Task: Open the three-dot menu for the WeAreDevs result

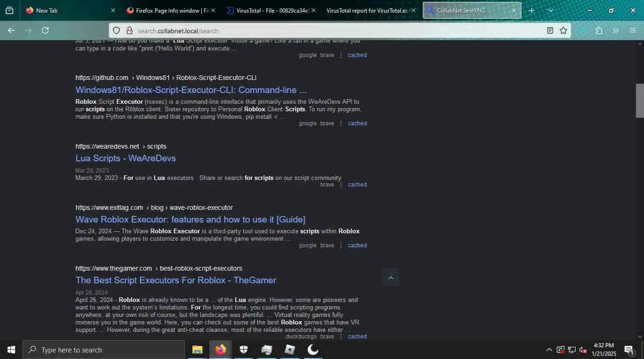Action: point(341,185)
